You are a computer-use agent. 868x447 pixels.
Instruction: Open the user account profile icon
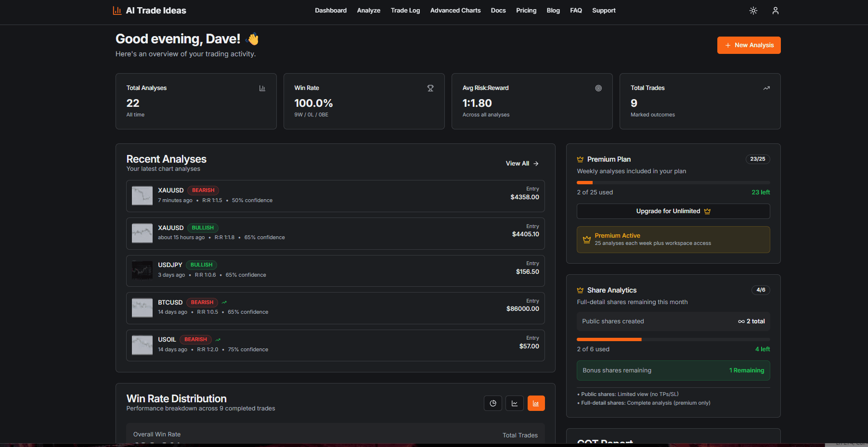point(775,11)
